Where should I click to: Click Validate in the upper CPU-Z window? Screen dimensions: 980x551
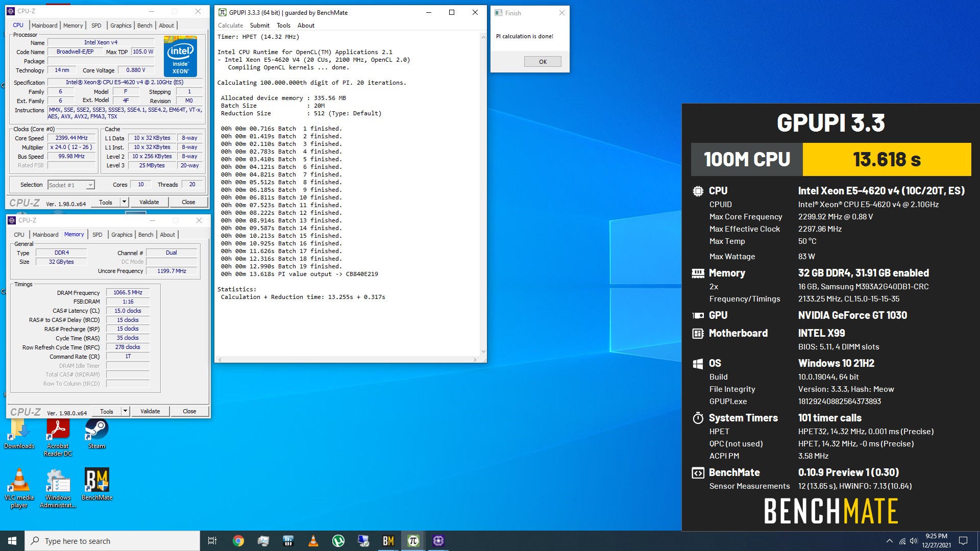[x=149, y=202]
